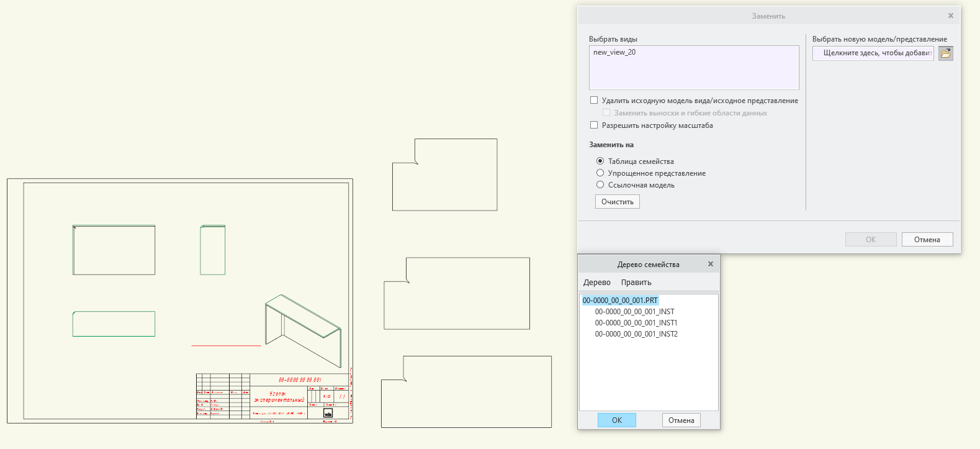Open the model browse folder icon
980x449 pixels.
[945, 53]
